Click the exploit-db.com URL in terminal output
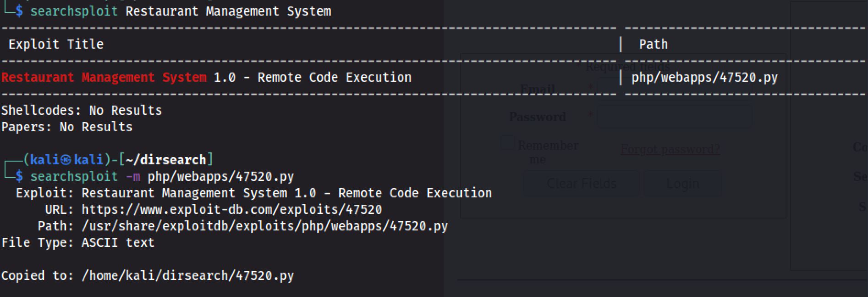Screen dimensions: 868x297 pos(231,210)
